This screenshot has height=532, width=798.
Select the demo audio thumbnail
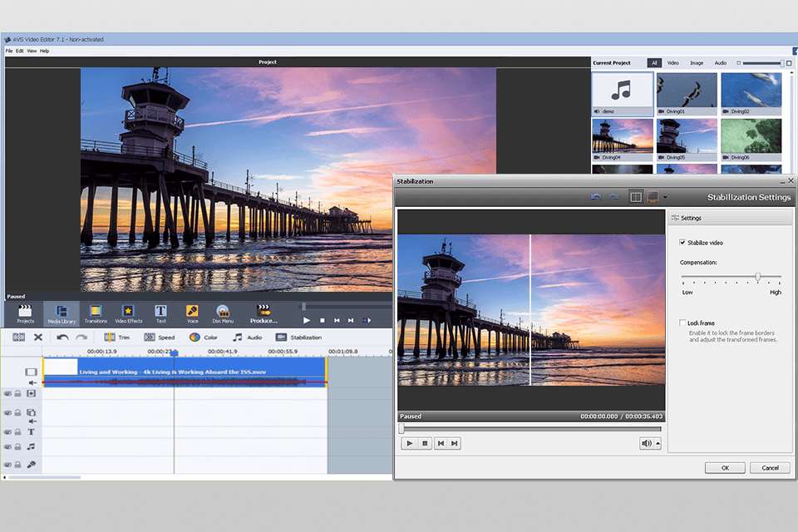coord(623,94)
